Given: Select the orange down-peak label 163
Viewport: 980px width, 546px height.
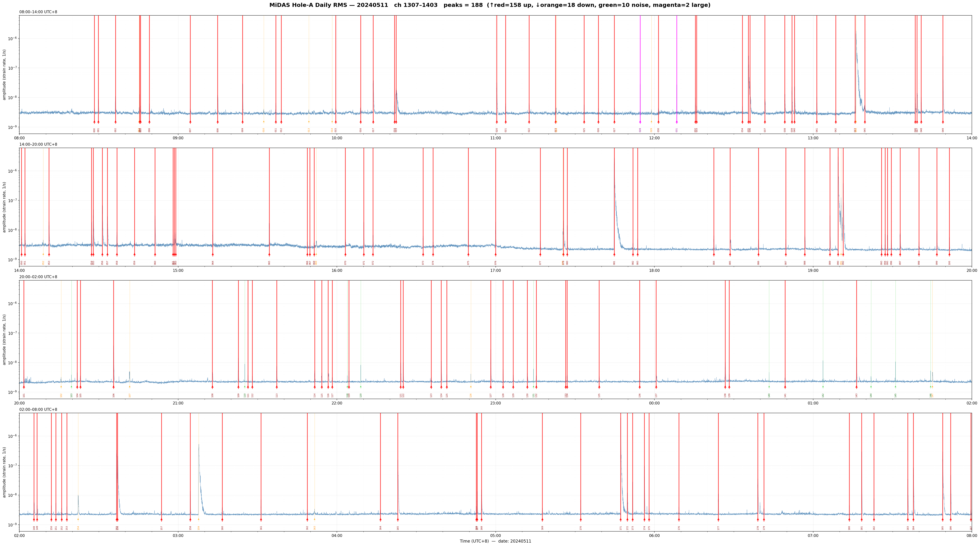Looking at the screenshot, I should coord(315,528).
